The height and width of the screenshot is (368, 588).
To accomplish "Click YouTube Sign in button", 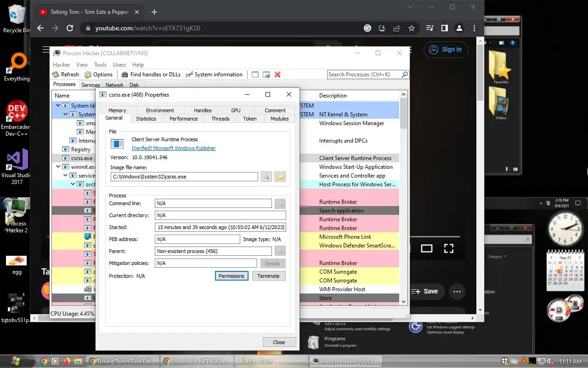I will (x=446, y=50).
